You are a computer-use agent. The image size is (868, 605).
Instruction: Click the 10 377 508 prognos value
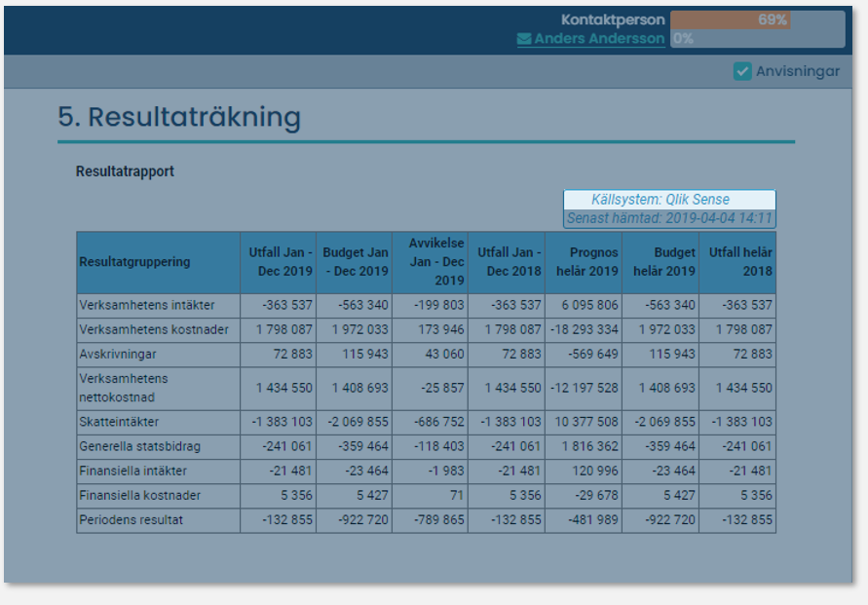[x=586, y=422]
